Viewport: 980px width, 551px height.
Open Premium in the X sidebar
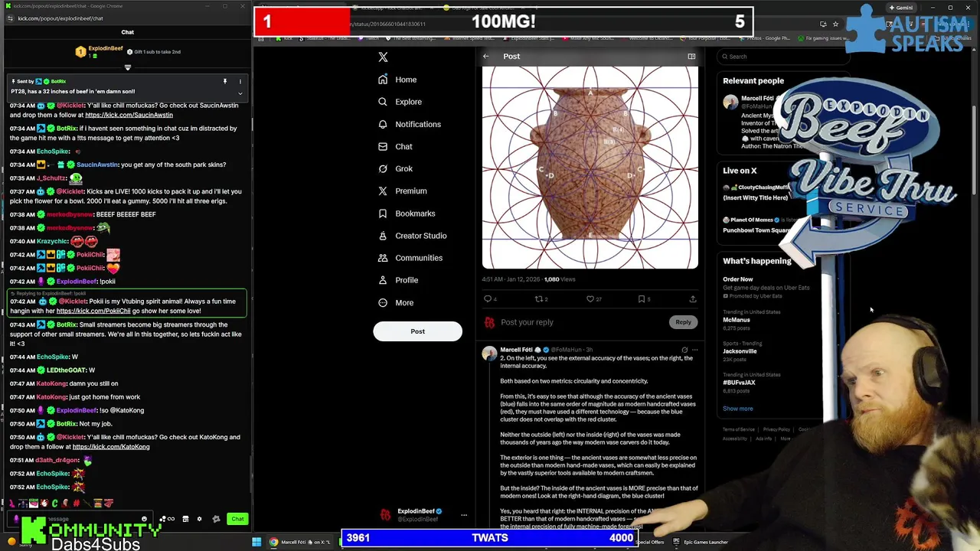pyautogui.click(x=402, y=191)
